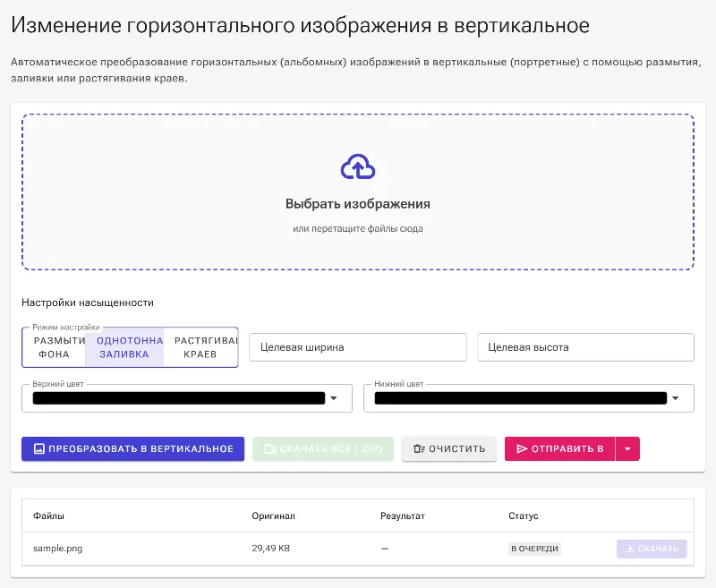The height and width of the screenshot is (588, 716).
Task: Click the 'Файлы' column header
Action: coord(48,516)
